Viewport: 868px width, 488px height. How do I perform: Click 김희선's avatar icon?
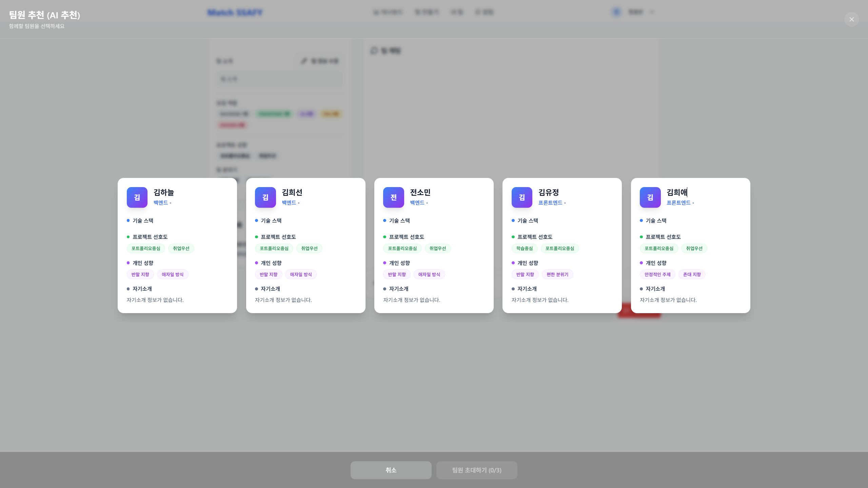coord(265,197)
